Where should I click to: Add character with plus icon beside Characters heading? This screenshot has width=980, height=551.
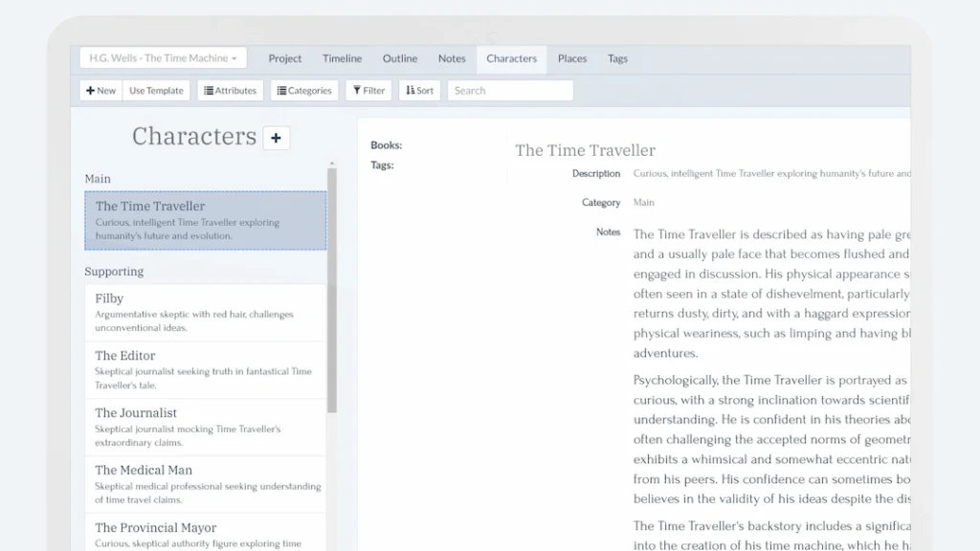coord(276,138)
